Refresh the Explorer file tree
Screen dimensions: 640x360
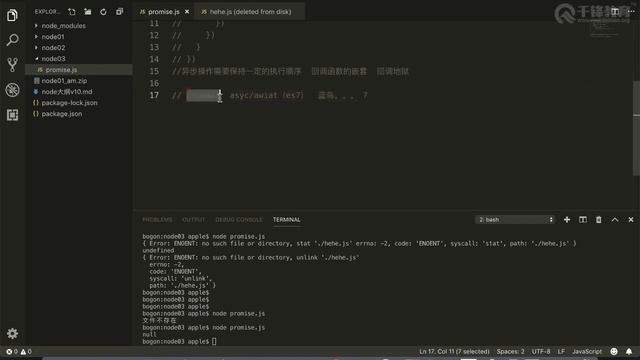(x=103, y=12)
